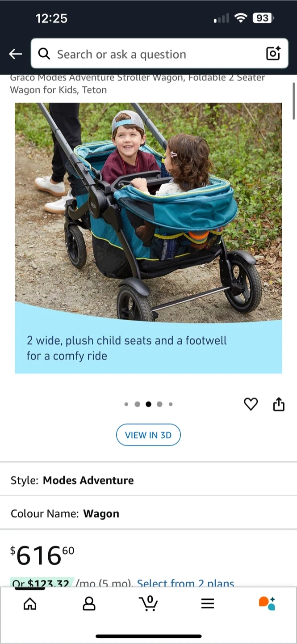Click Search or ask a question field
Image resolution: width=297 pixels, height=644 pixels.
[x=159, y=54]
